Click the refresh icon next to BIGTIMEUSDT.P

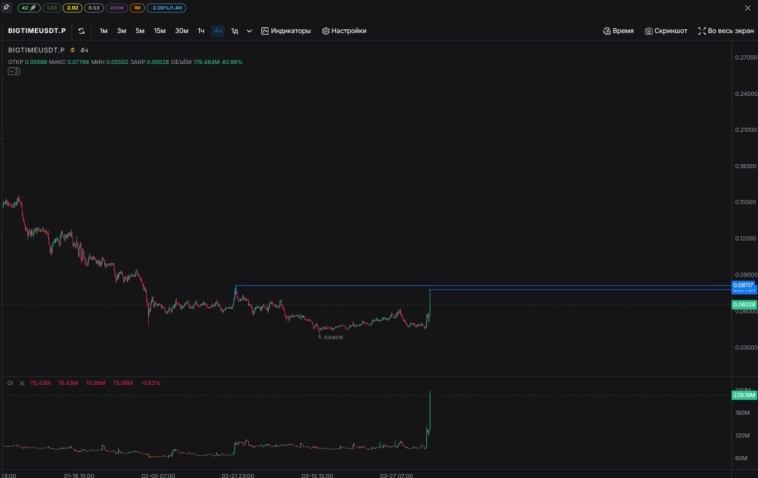pos(82,31)
